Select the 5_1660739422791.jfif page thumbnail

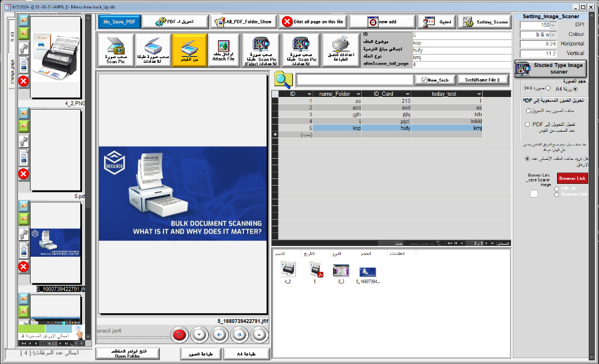tap(56, 243)
